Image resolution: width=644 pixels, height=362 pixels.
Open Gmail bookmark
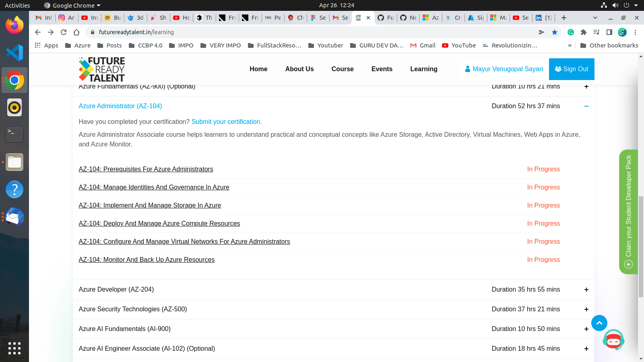click(x=423, y=45)
